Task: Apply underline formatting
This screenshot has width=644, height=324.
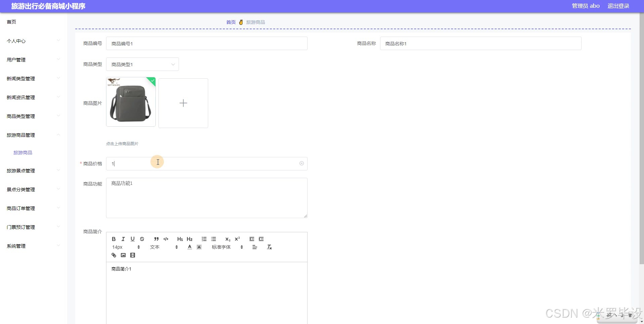Action: [x=132, y=239]
